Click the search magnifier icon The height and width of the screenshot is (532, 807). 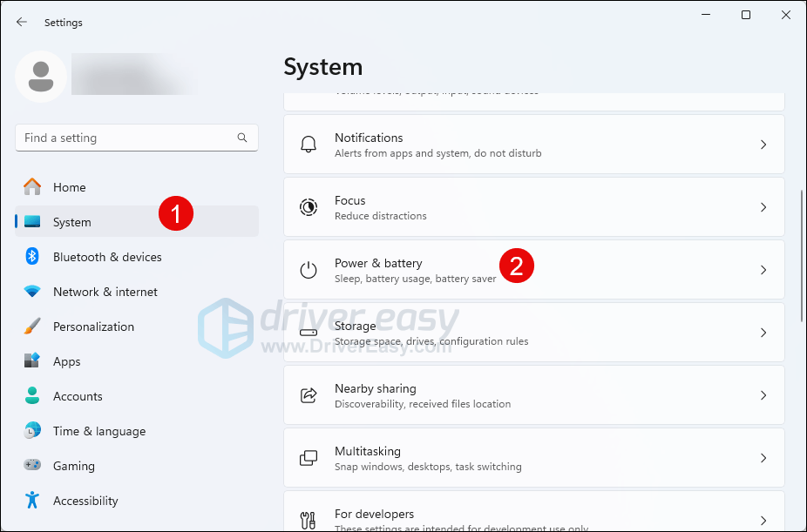242,138
